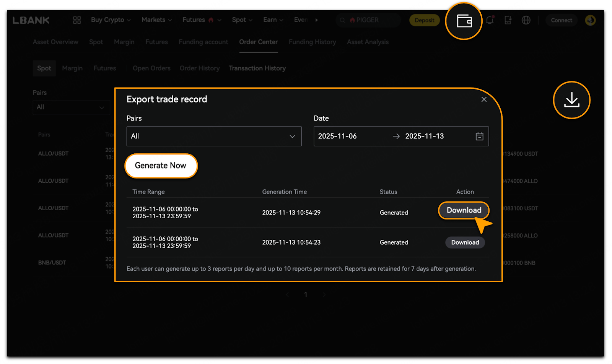This screenshot has width=612, height=364.
Task: Select the Order History tab
Action: click(199, 68)
